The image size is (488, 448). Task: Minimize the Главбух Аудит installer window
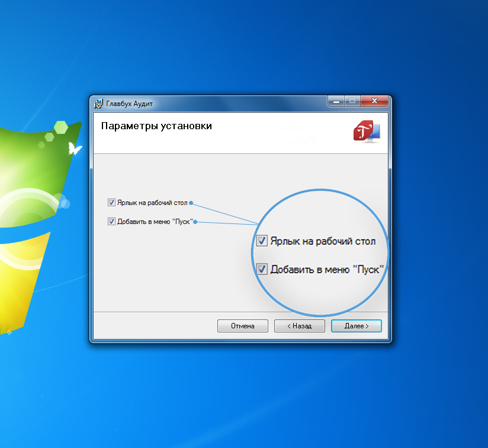[336, 101]
